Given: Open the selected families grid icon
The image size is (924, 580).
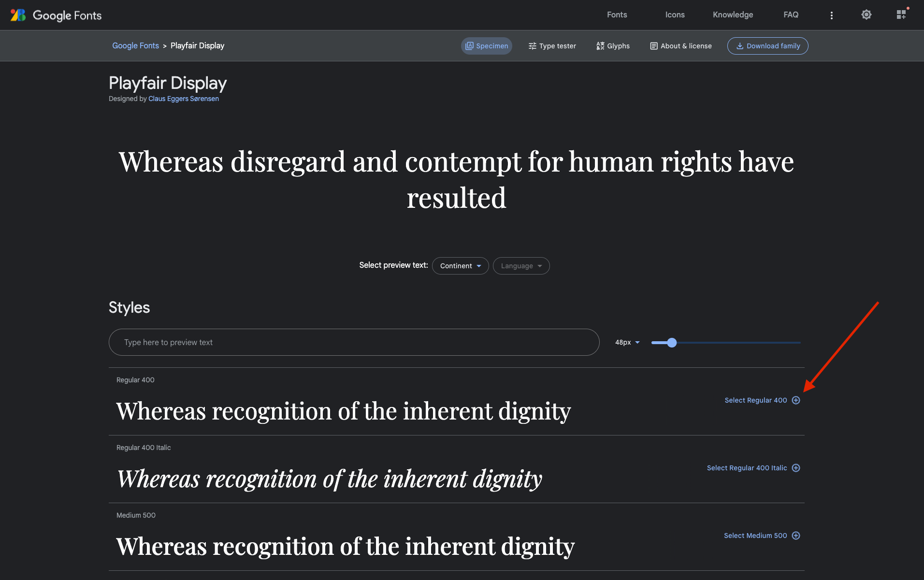Looking at the screenshot, I should pos(901,15).
